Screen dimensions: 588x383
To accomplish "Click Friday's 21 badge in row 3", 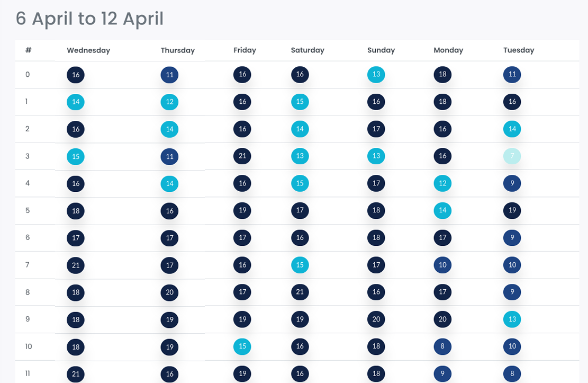I will pos(242,156).
